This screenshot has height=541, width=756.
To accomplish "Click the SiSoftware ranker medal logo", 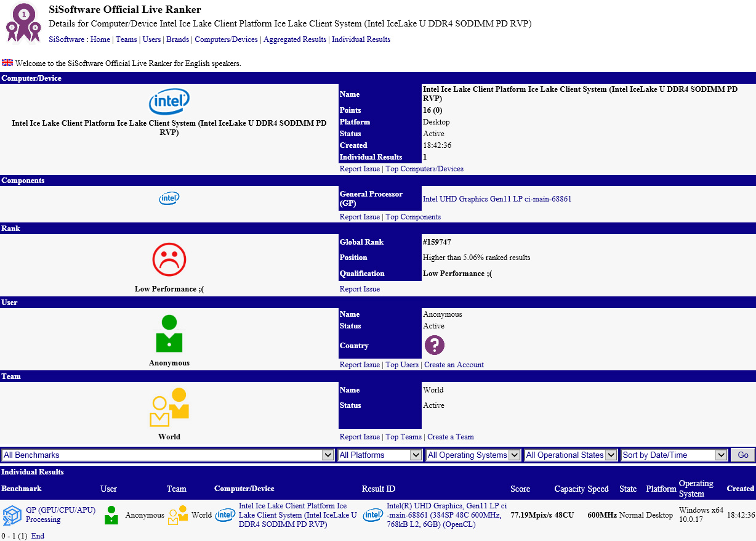I will click(x=23, y=22).
